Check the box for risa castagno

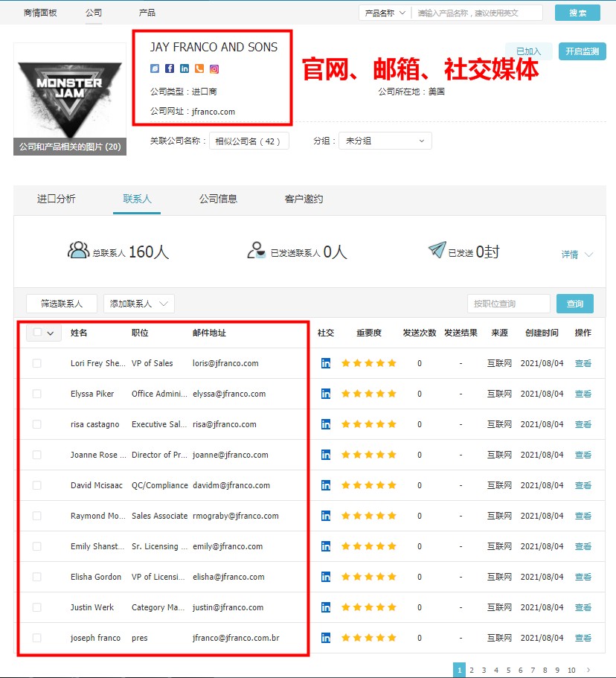pyautogui.click(x=36, y=424)
